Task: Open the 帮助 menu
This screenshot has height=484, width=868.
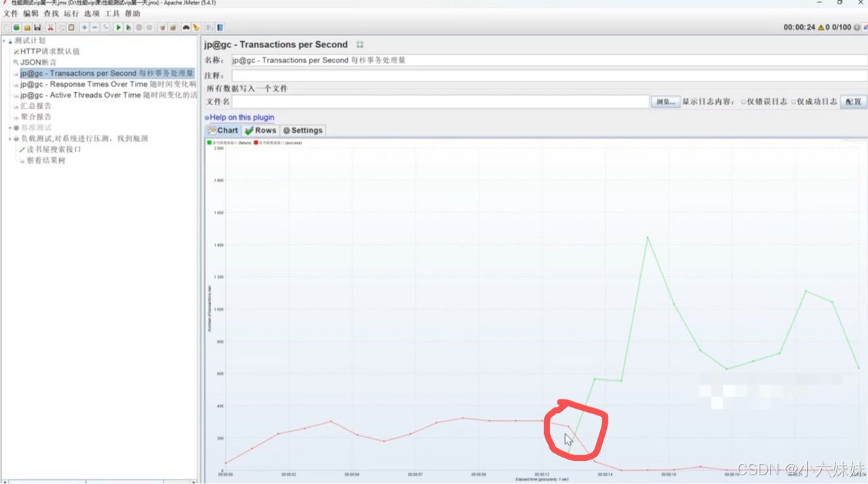Action: coord(132,14)
